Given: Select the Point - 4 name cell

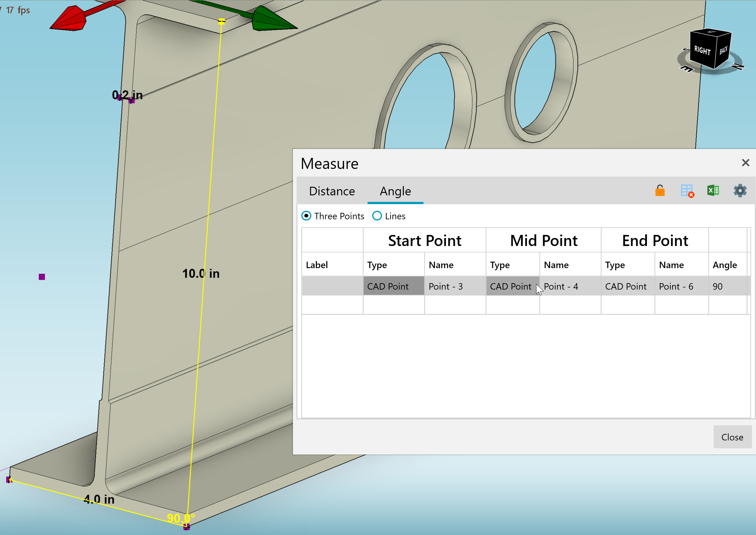Looking at the screenshot, I should coord(570,286).
